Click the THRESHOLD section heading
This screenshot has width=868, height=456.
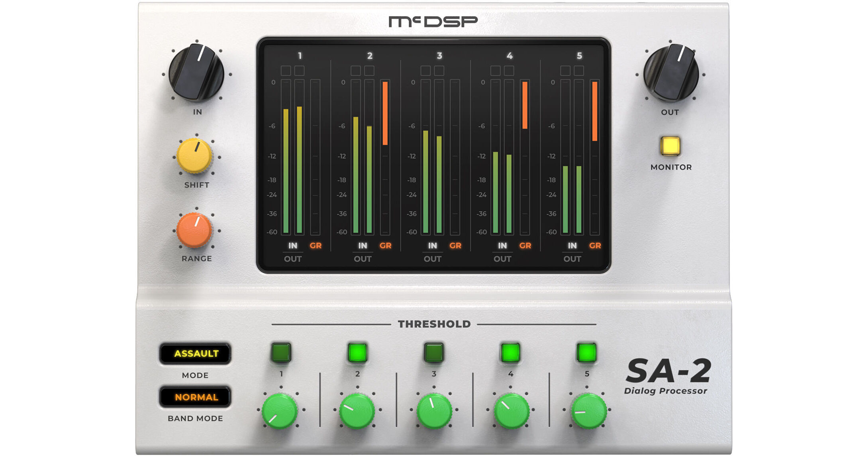click(434, 324)
